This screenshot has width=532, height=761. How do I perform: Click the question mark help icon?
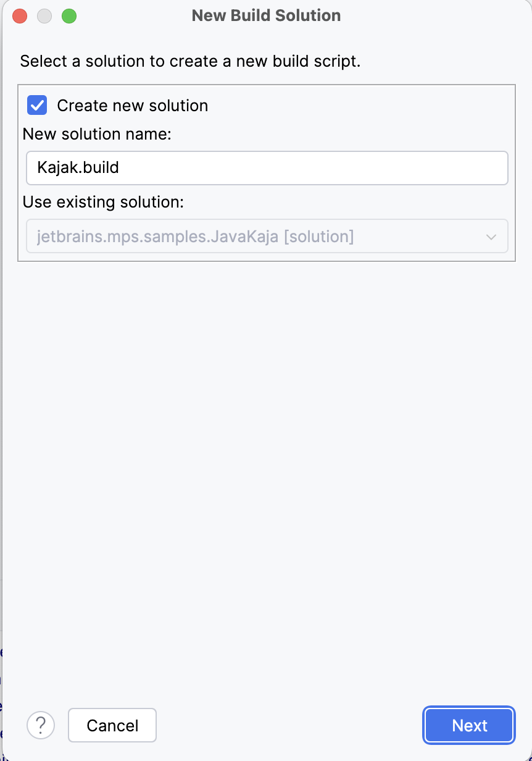pyautogui.click(x=41, y=725)
